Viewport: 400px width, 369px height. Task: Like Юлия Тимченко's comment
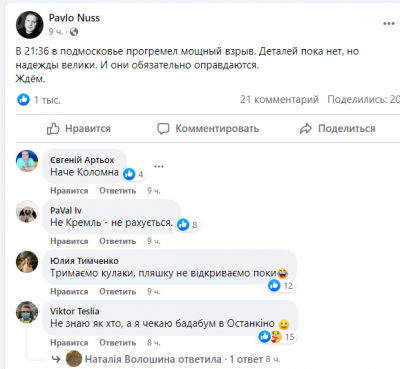69,292
